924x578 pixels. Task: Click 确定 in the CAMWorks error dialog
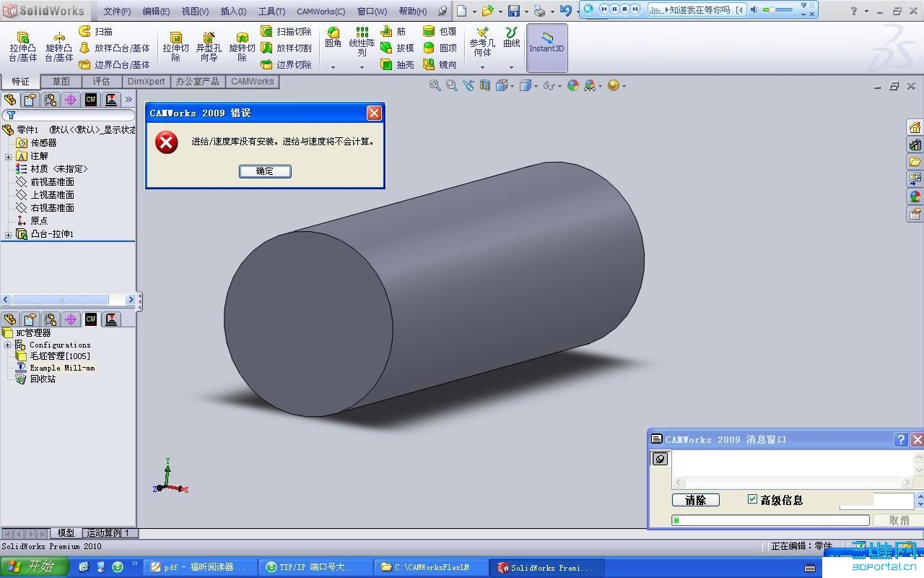pyautogui.click(x=265, y=171)
